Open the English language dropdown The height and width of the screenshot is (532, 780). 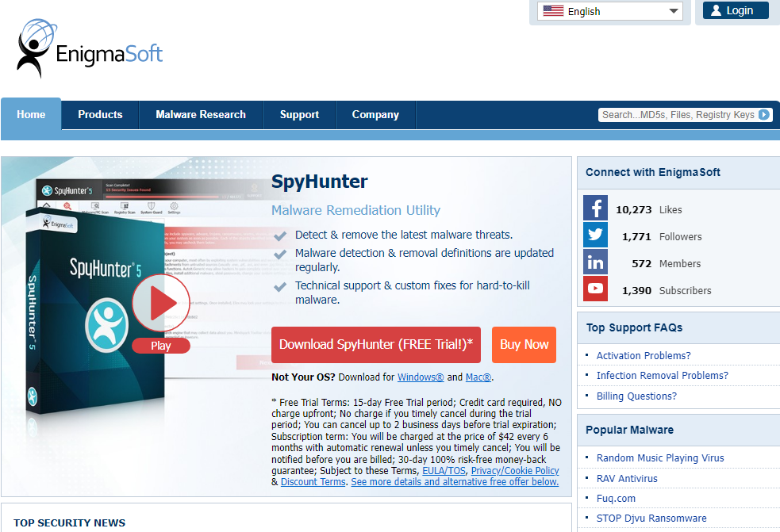click(610, 11)
